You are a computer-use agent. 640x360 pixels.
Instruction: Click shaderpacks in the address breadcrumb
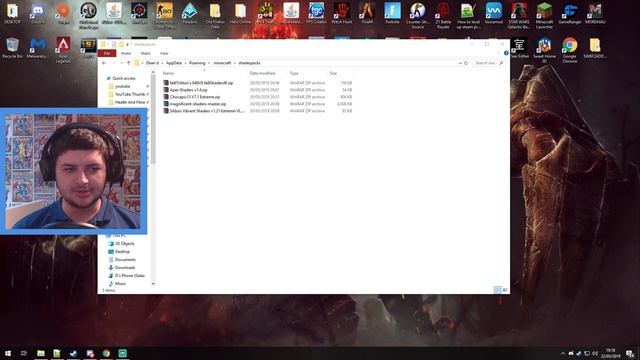click(x=249, y=63)
